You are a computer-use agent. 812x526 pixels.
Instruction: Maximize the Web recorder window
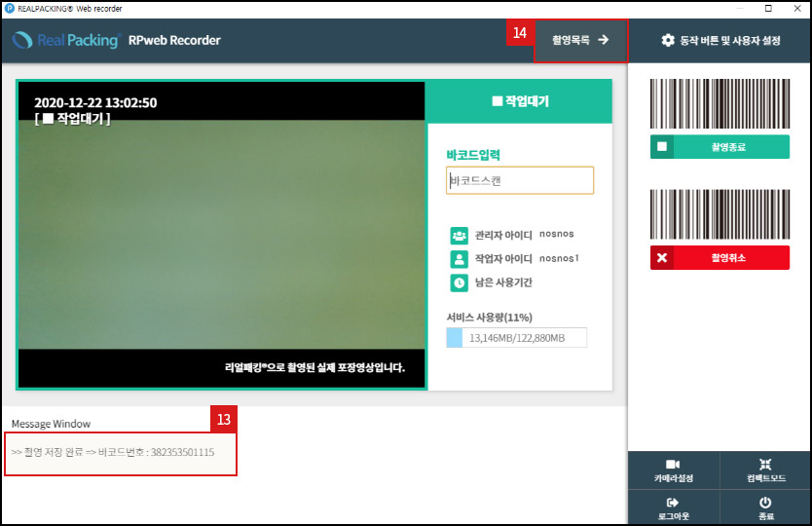point(768,9)
